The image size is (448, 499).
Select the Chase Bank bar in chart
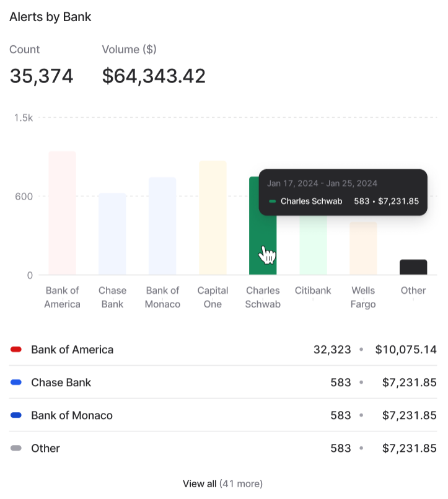pos(112,234)
